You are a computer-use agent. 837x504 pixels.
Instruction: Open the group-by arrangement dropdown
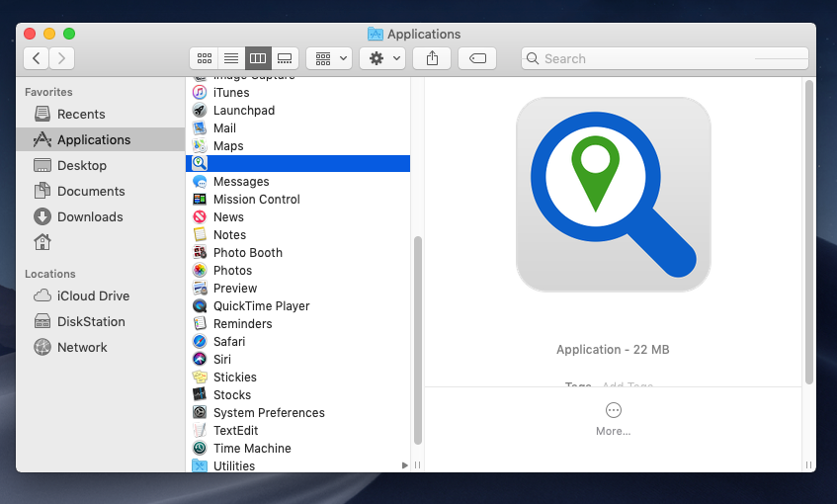pos(329,58)
